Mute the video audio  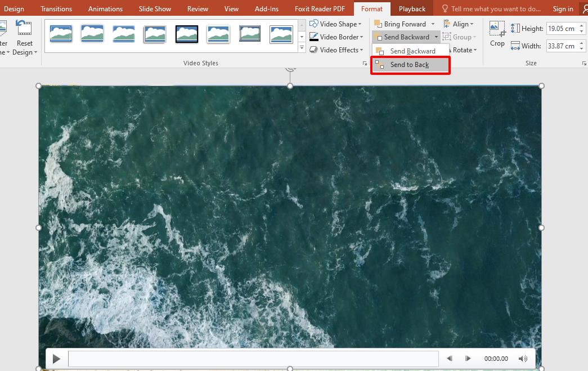pos(522,358)
